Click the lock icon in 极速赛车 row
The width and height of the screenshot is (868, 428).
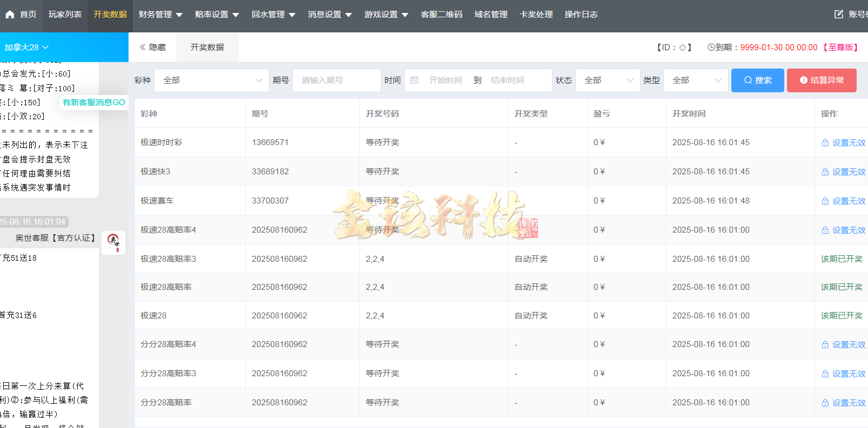[825, 201]
